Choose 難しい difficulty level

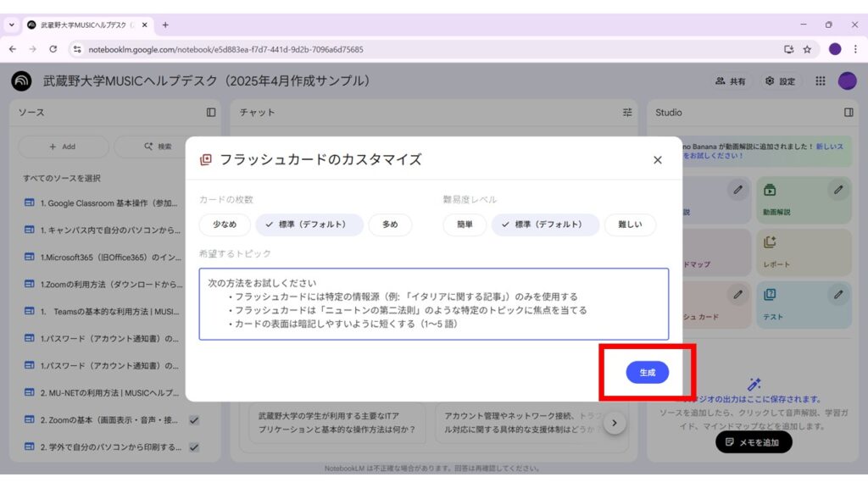click(630, 225)
